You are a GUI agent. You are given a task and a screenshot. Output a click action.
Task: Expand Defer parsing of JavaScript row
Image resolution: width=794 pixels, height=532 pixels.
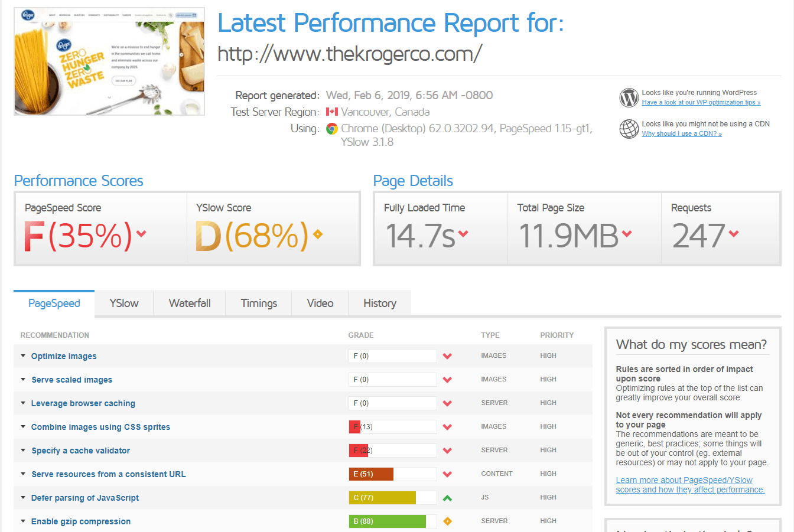point(84,498)
